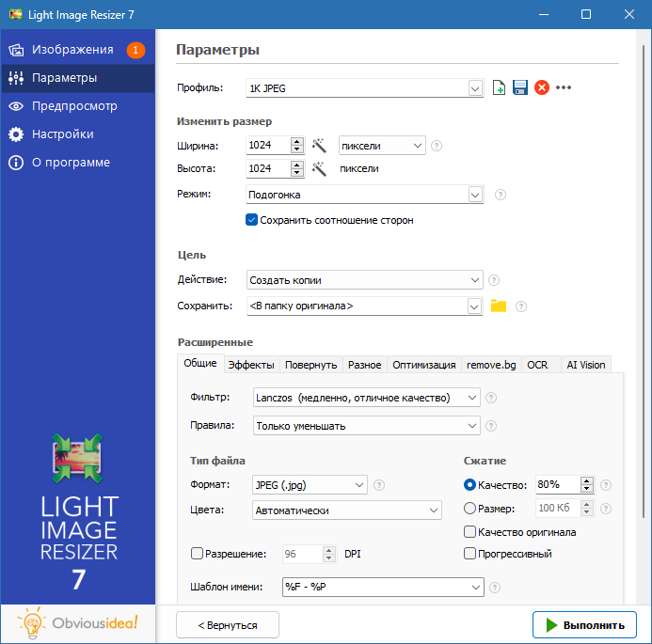Open Изображения section in sidebar

pyautogui.click(x=78, y=50)
